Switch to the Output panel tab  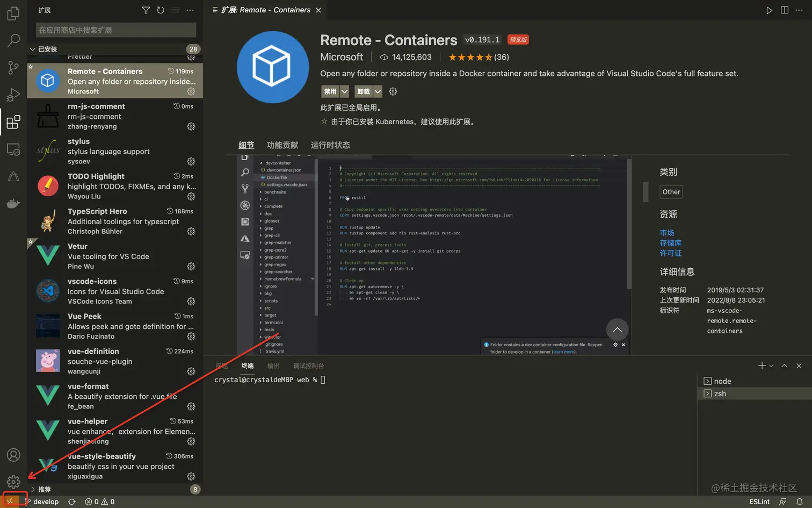273,366
